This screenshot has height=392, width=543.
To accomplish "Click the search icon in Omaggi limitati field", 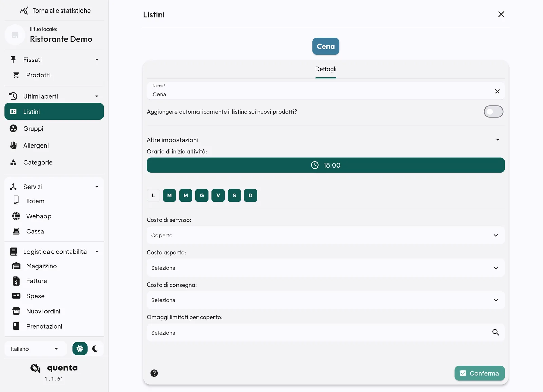I will [495, 333].
